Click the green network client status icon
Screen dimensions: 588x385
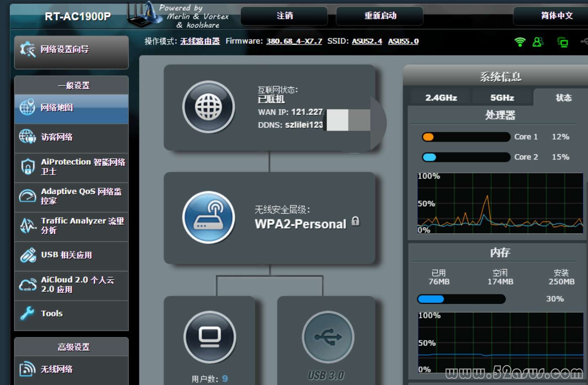point(563,42)
